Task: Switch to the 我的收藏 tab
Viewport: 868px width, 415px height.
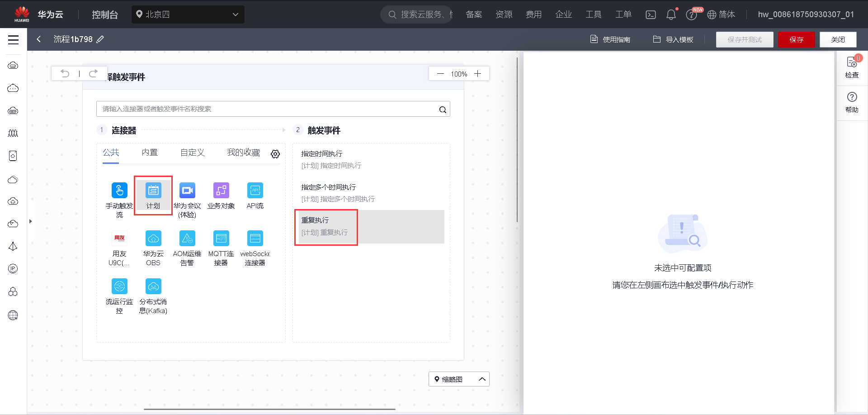Action: coord(243,153)
